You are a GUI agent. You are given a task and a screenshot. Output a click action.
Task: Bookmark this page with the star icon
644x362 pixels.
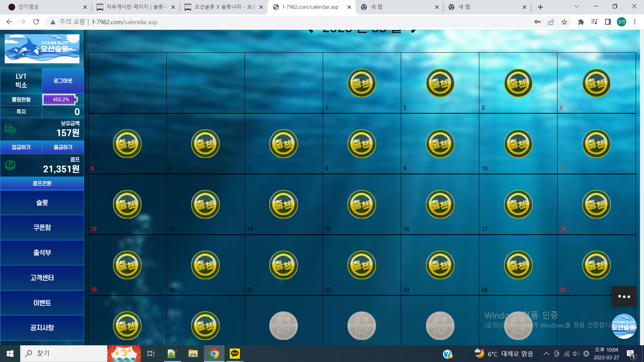[x=565, y=22]
